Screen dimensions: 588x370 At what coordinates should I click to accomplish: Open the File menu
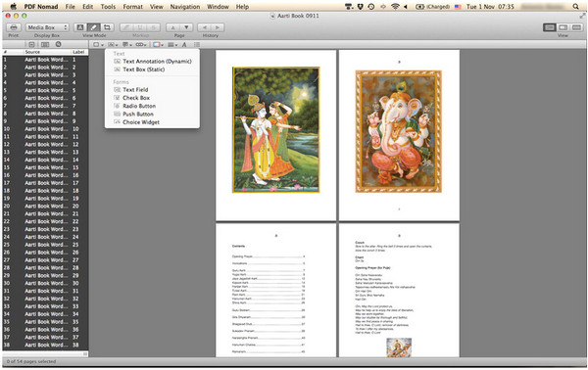71,7
